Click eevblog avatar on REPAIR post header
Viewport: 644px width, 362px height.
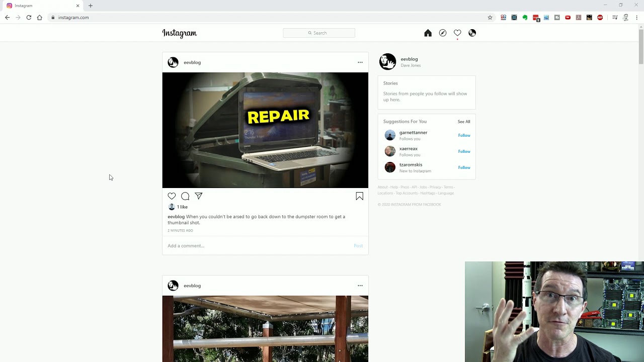pyautogui.click(x=173, y=62)
